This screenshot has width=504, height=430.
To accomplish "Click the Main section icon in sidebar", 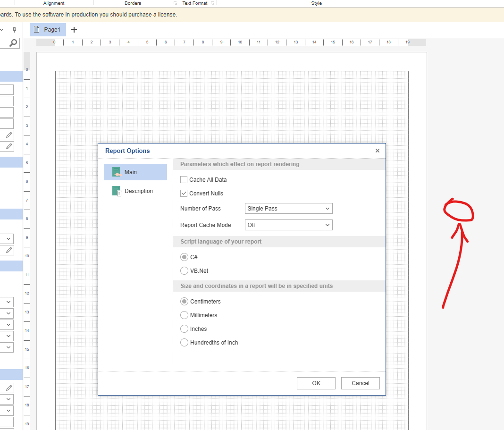I will 116,172.
